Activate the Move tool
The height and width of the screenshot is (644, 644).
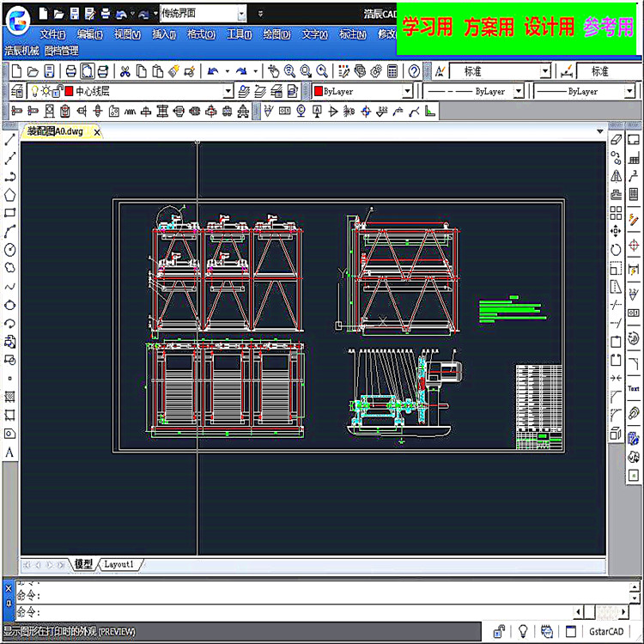coord(616,231)
